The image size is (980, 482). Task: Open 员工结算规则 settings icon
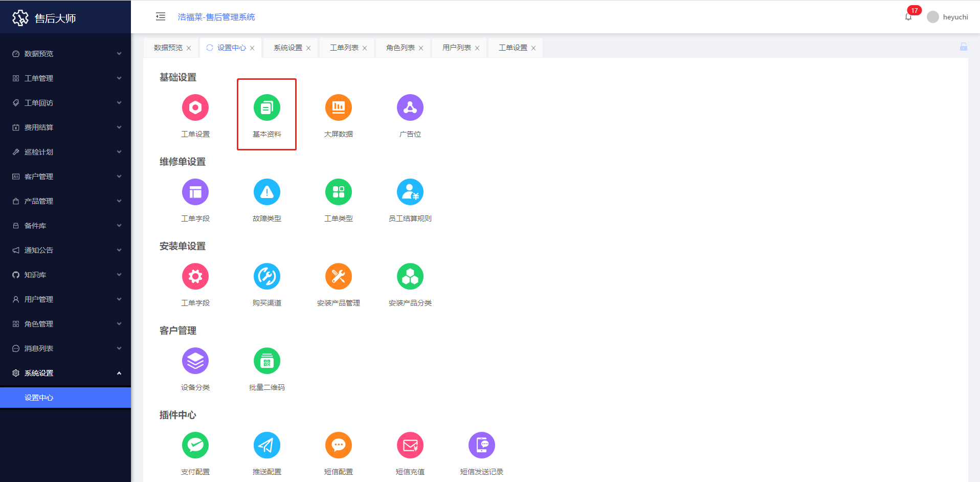410,192
